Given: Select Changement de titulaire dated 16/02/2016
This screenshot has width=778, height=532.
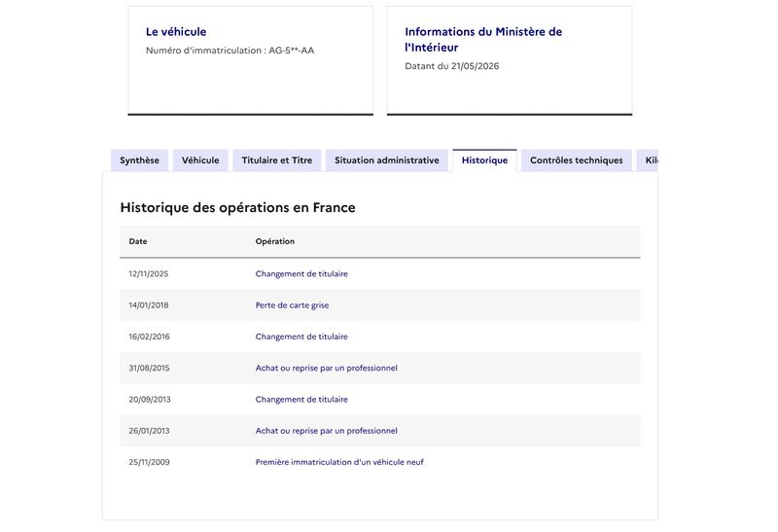Looking at the screenshot, I should [301, 337].
